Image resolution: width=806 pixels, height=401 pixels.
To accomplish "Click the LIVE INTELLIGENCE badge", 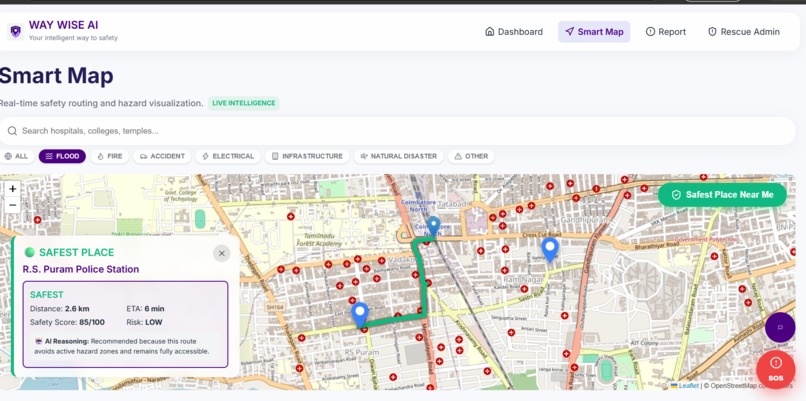I will click(244, 103).
